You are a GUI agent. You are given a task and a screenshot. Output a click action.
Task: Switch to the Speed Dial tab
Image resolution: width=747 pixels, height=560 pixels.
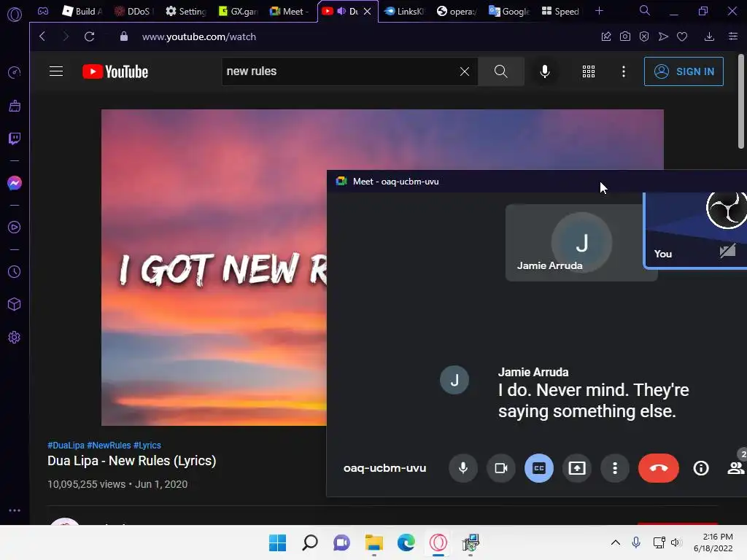click(561, 11)
